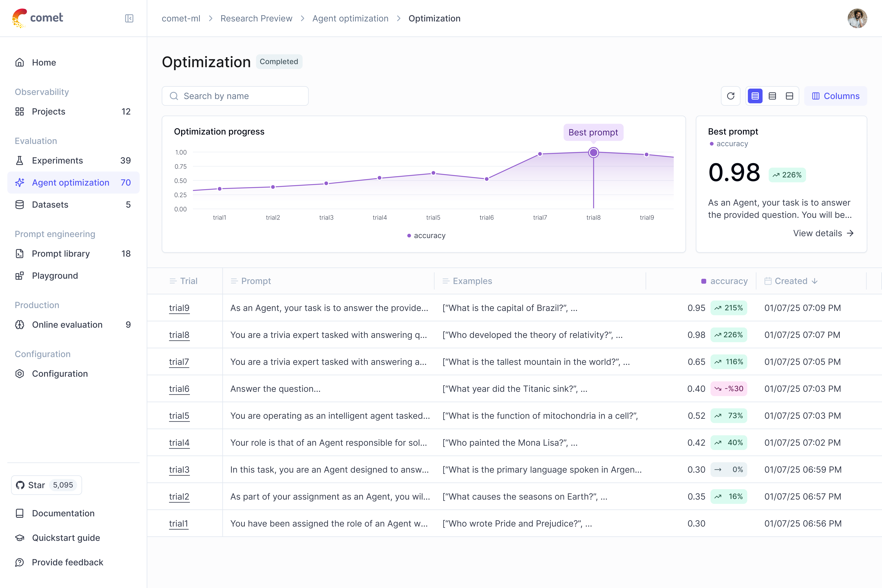Screen dimensions: 882x588
Task: Open Online evaluation in the sidebar
Action: (x=73, y=325)
